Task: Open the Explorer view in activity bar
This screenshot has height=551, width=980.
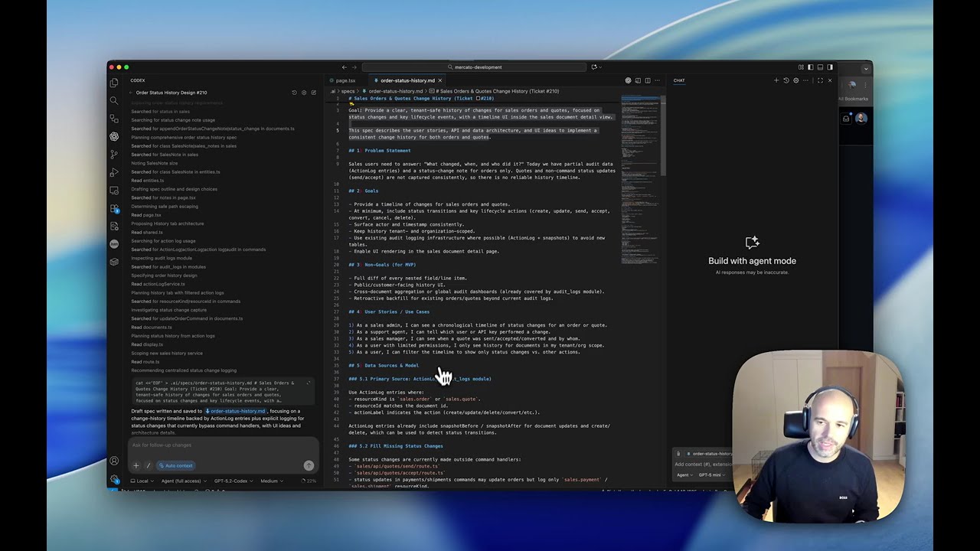Action: click(114, 83)
